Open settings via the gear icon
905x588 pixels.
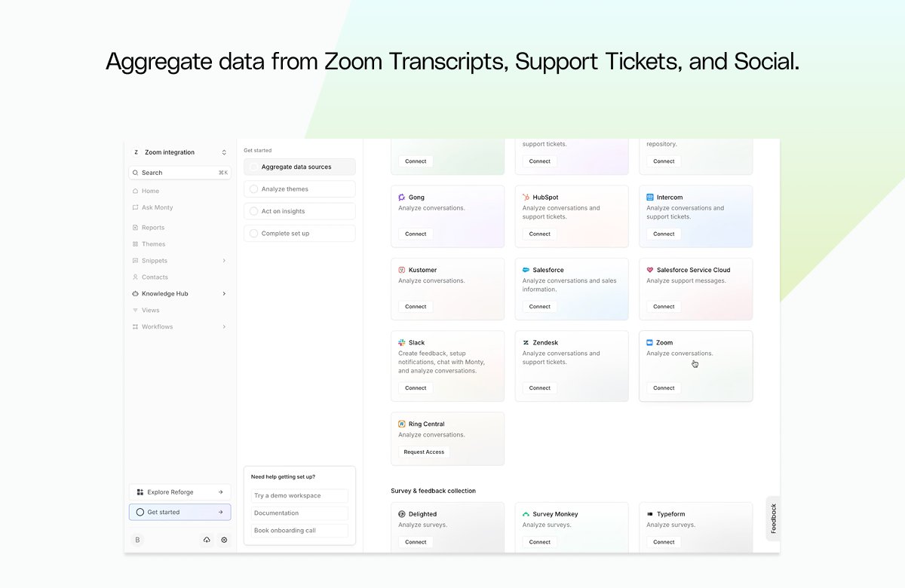(224, 540)
